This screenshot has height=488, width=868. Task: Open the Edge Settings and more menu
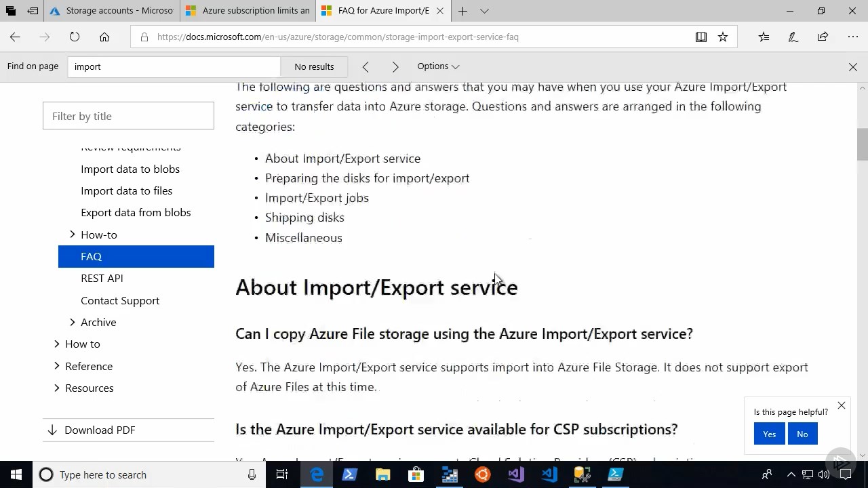(853, 37)
